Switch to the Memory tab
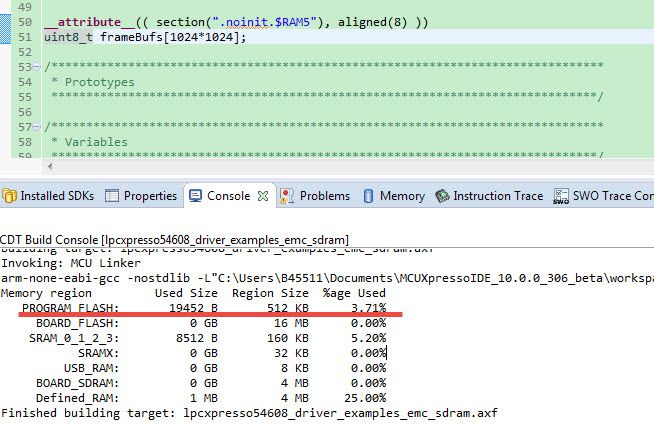The image size is (654, 428). click(x=394, y=196)
